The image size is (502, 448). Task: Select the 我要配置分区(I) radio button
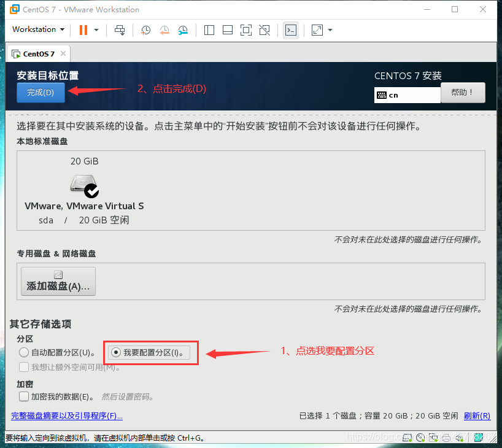116,352
